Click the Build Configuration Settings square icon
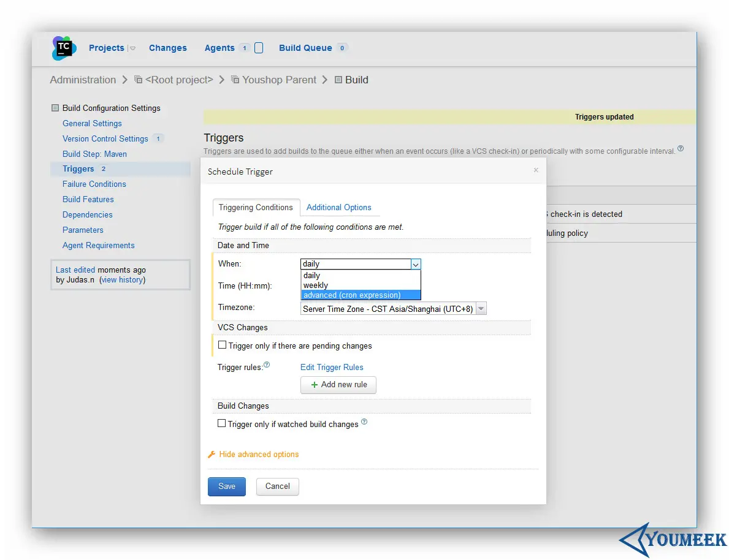This screenshot has height=560, width=729. [55, 108]
